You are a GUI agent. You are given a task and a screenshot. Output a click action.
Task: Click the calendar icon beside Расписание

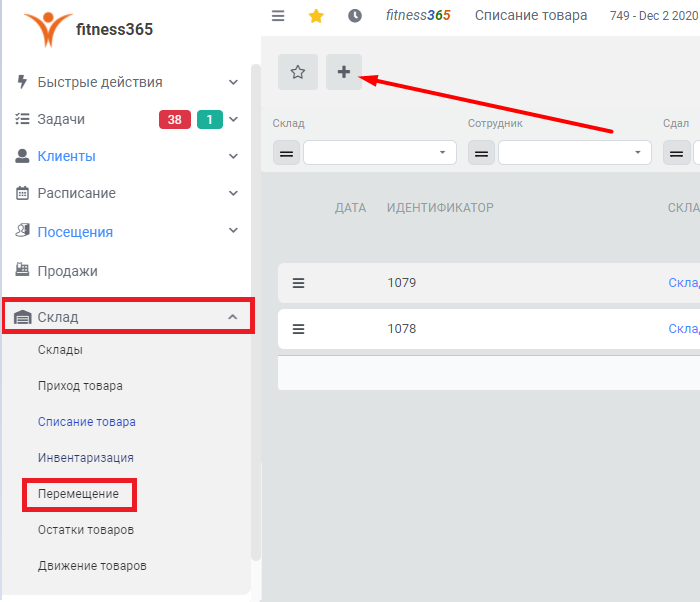(22, 193)
